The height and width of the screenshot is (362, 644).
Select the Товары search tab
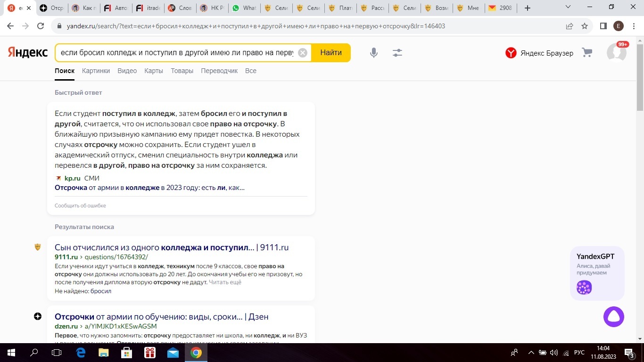tap(182, 71)
